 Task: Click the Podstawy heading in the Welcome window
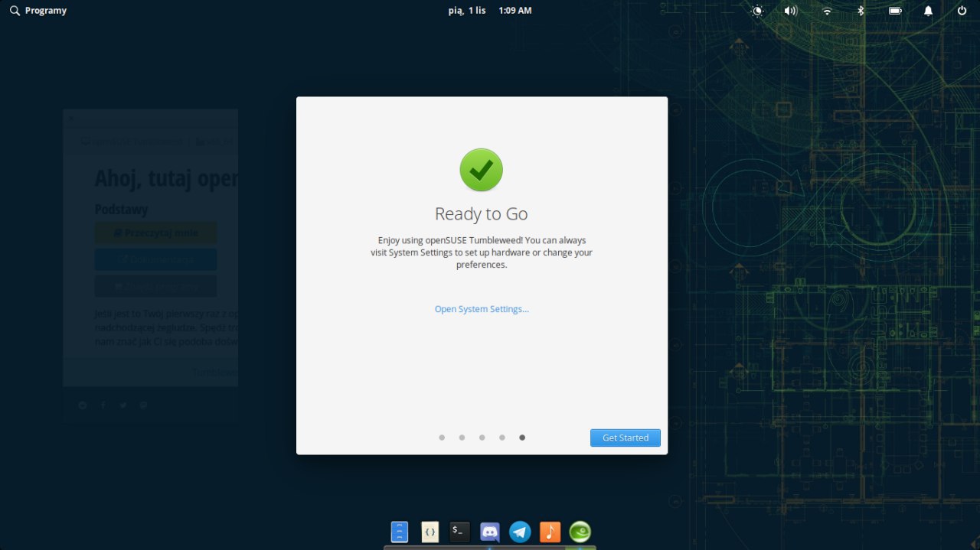(x=121, y=210)
